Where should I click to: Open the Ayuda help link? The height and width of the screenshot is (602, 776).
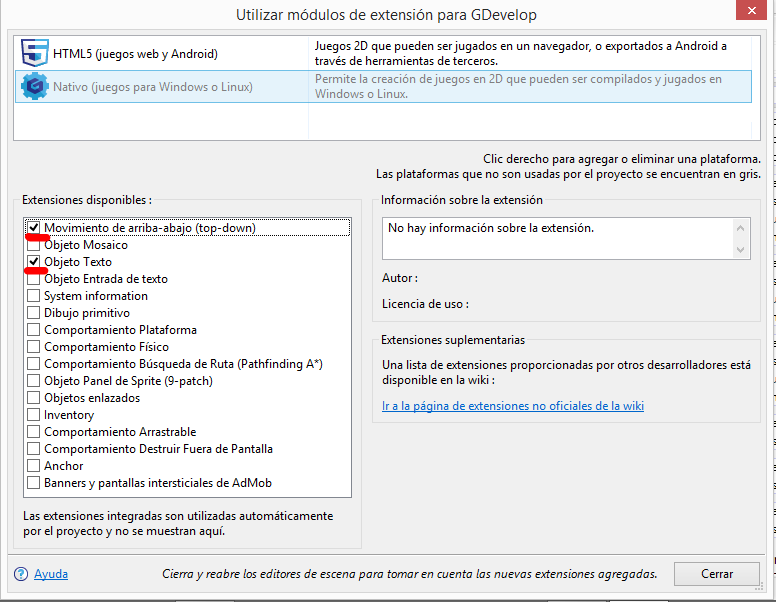click(51, 574)
